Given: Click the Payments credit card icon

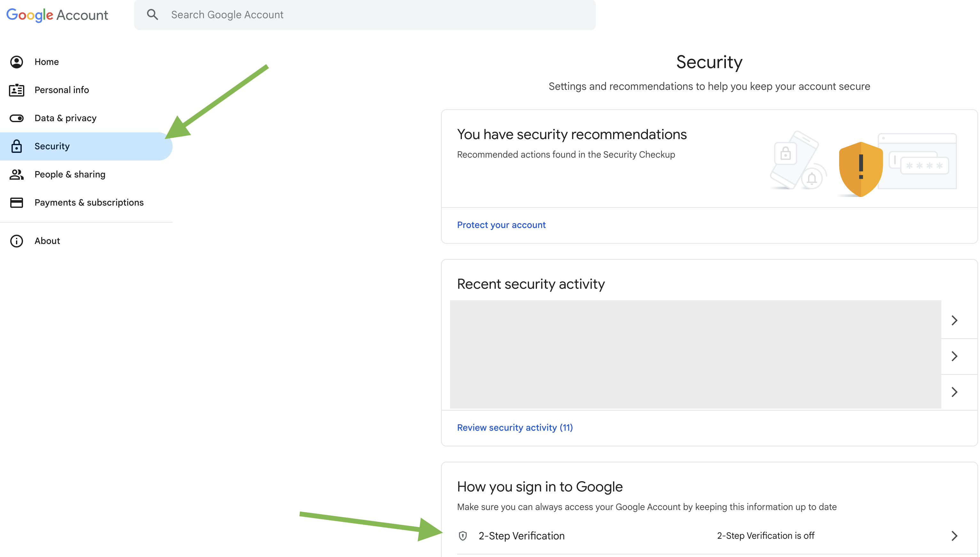Looking at the screenshot, I should click(16, 202).
